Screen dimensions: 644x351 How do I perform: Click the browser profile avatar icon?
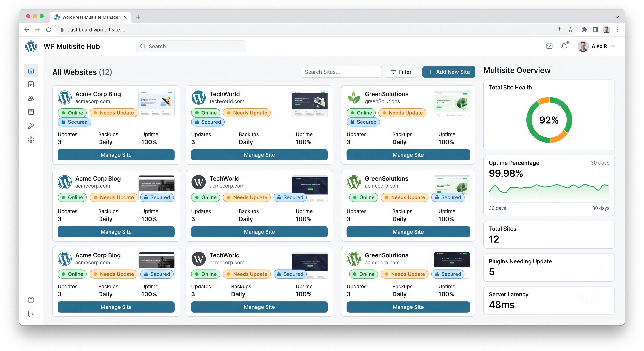[606, 30]
